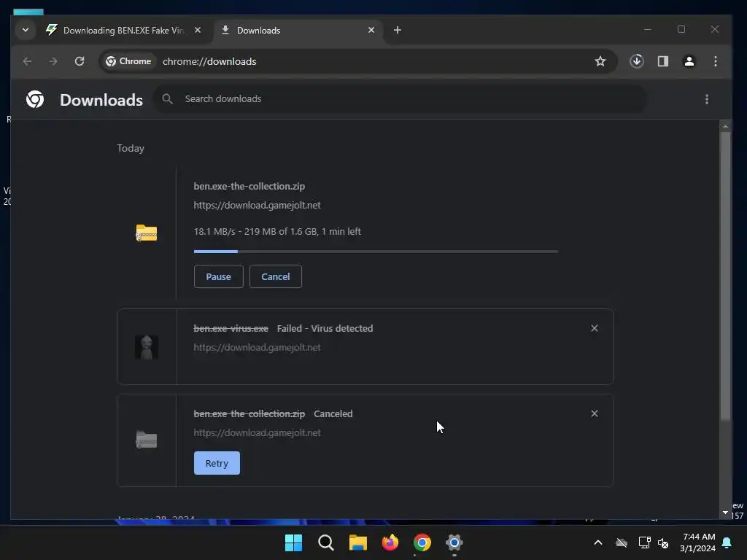The height and width of the screenshot is (560, 747).
Task: Launch Firefox from the taskbar
Action: [x=390, y=542]
